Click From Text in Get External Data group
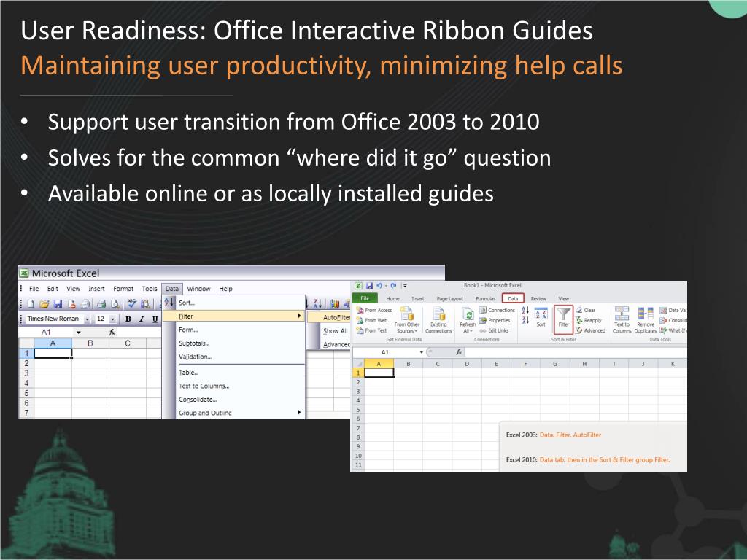This screenshot has width=747, height=560. (x=371, y=330)
